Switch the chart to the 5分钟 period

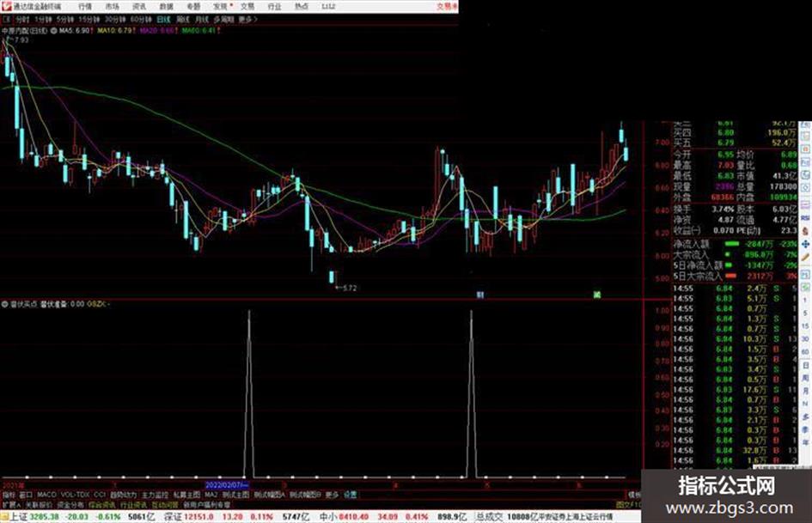pos(65,20)
